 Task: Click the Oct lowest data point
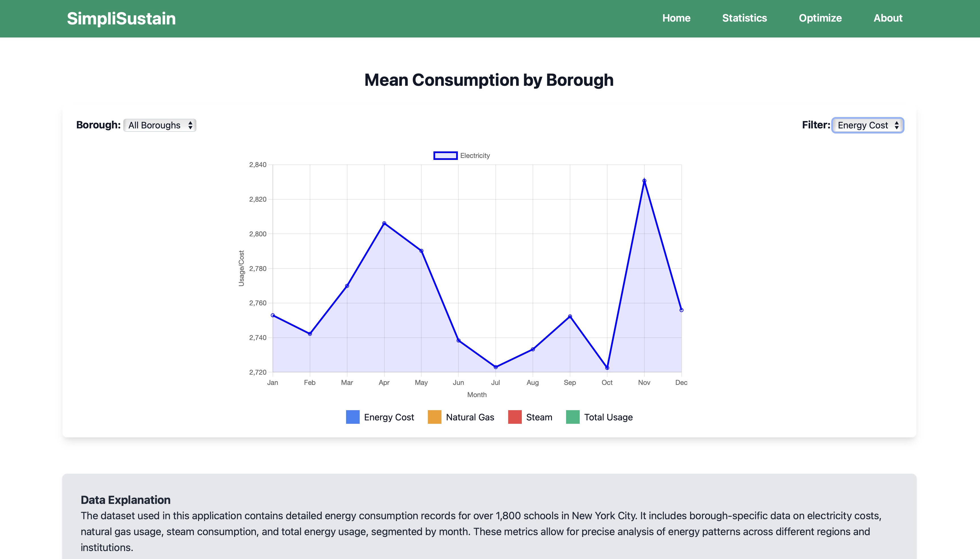pyautogui.click(x=607, y=368)
